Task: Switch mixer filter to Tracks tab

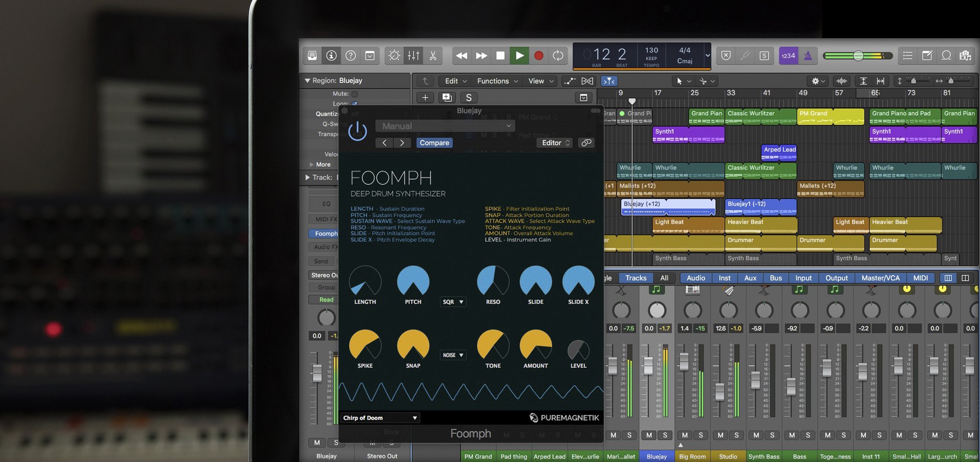Action: tap(636, 278)
